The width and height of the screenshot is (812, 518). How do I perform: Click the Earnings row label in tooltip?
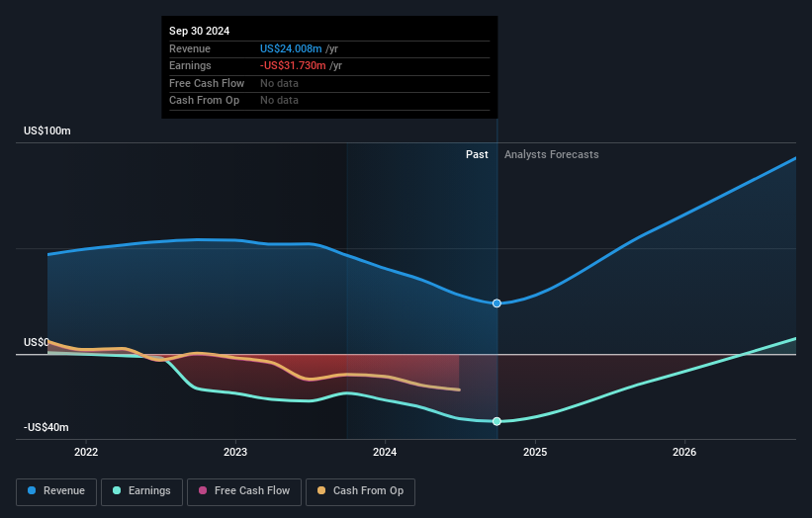point(190,65)
